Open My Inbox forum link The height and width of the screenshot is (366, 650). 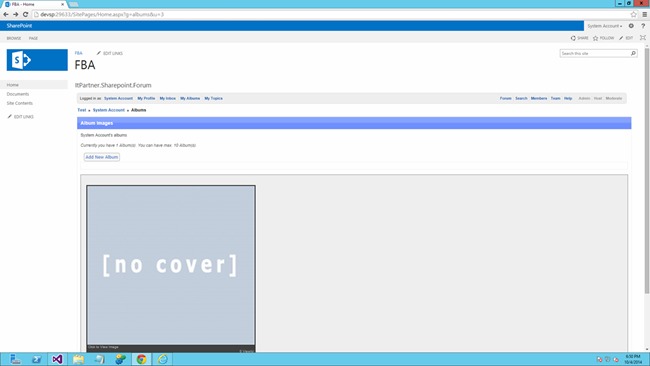(x=167, y=98)
